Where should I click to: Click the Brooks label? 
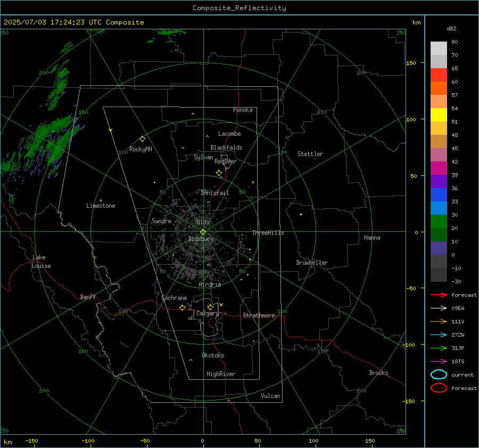pos(378,373)
